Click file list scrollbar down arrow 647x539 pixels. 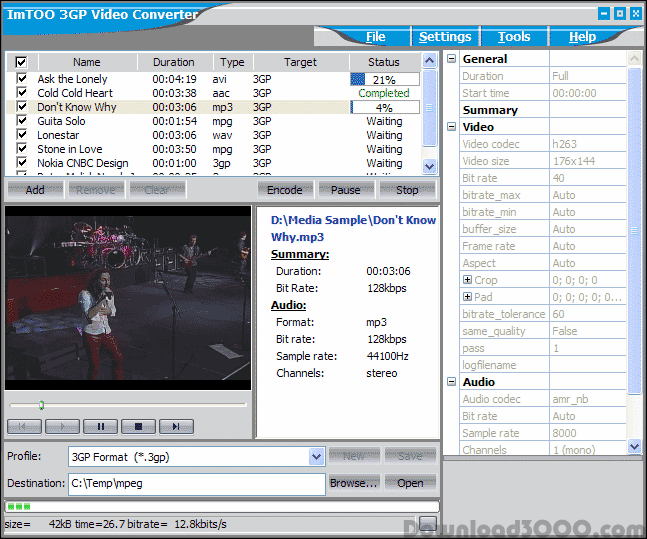tap(430, 166)
